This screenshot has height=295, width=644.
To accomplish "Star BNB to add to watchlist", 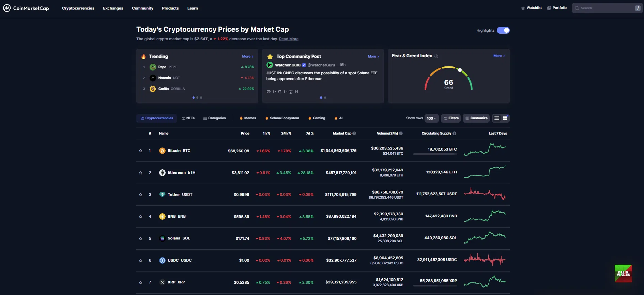I will pos(140,217).
